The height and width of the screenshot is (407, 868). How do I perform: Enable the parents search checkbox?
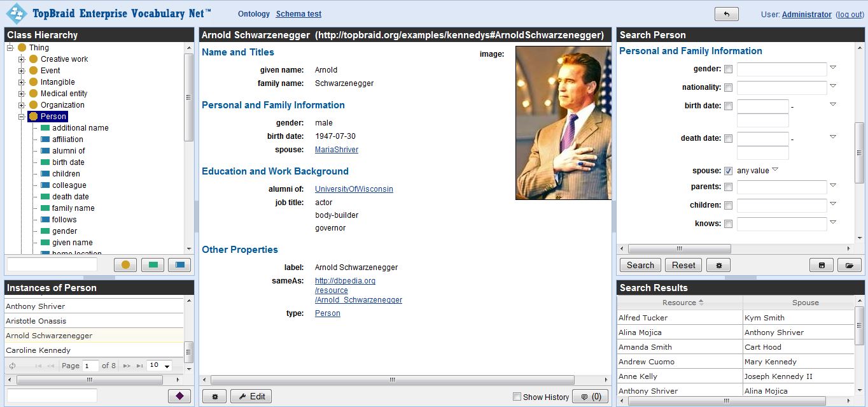(x=728, y=187)
